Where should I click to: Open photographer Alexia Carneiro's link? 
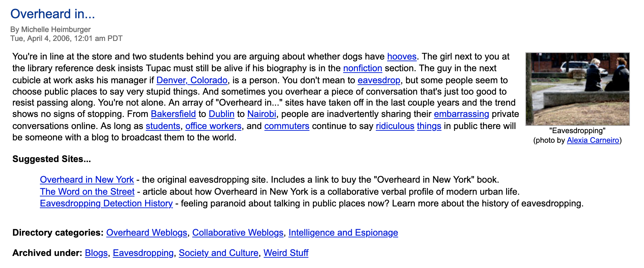[593, 140]
